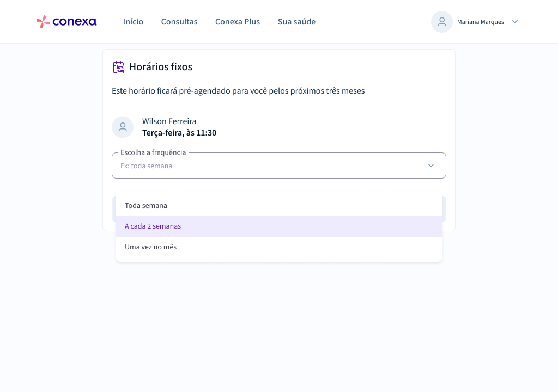This screenshot has width=558, height=392.
Task: Click Mariana Marques profile avatar icon
Action: click(441, 22)
